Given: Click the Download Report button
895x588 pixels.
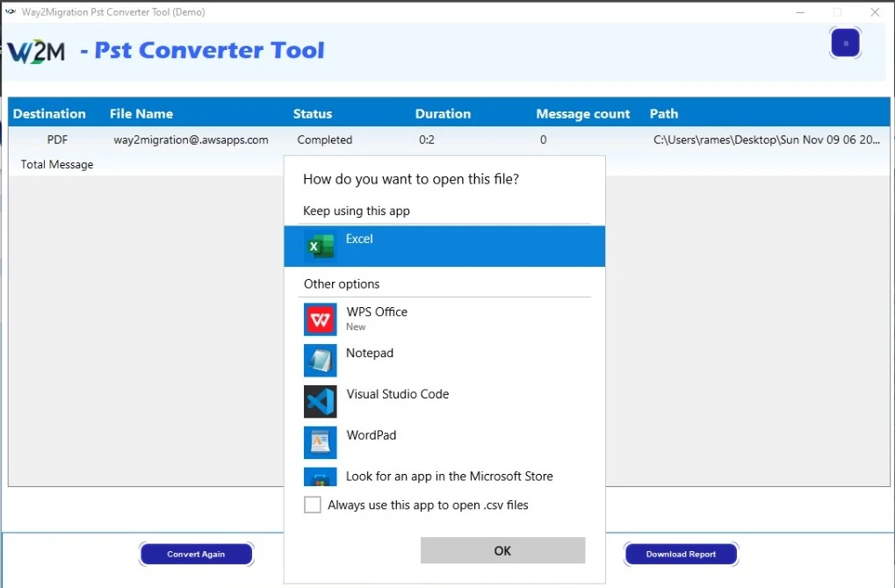Looking at the screenshot, I should pos(681,554).
